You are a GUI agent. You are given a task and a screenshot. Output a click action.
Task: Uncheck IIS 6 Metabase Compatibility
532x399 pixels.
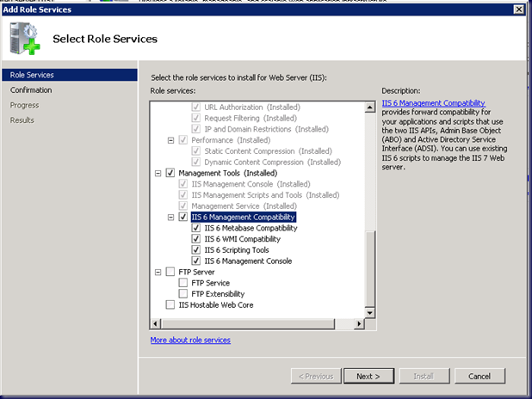195,228
